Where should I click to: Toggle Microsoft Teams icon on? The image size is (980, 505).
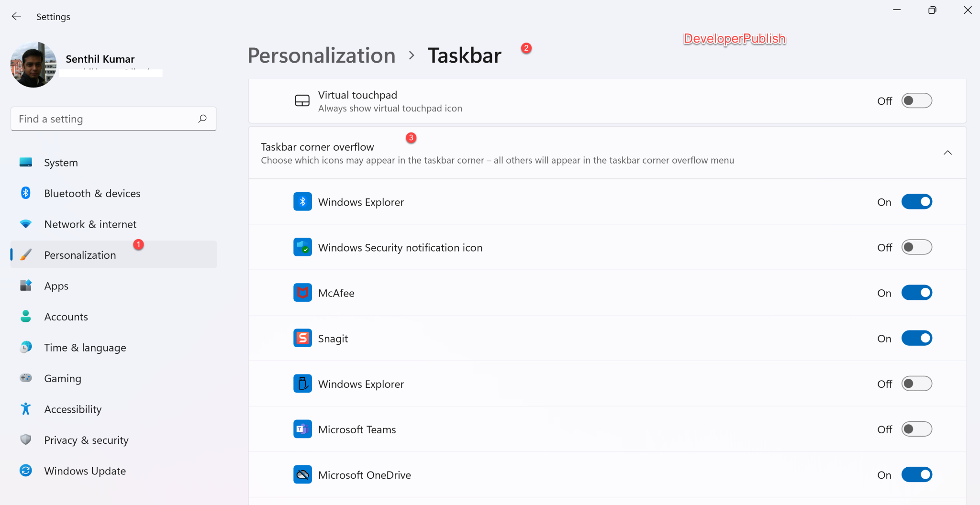tap(916, 429)
